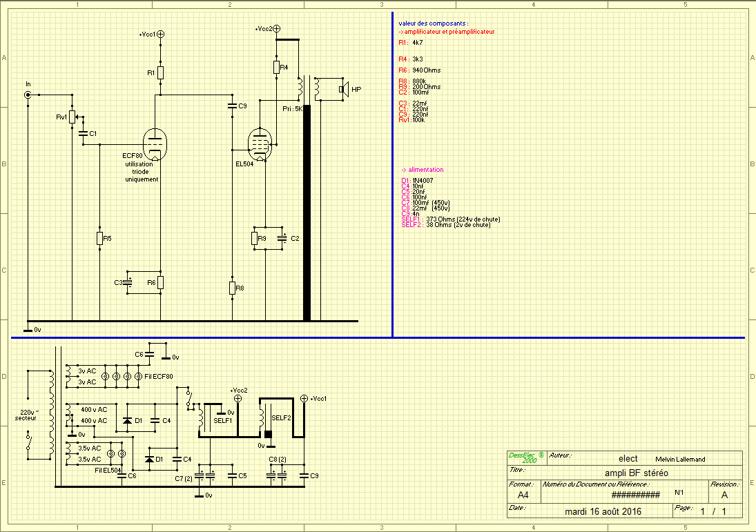Select the +Vcc1 supply marker above R1
Screen dimensions: 756x532
point(161,35)
